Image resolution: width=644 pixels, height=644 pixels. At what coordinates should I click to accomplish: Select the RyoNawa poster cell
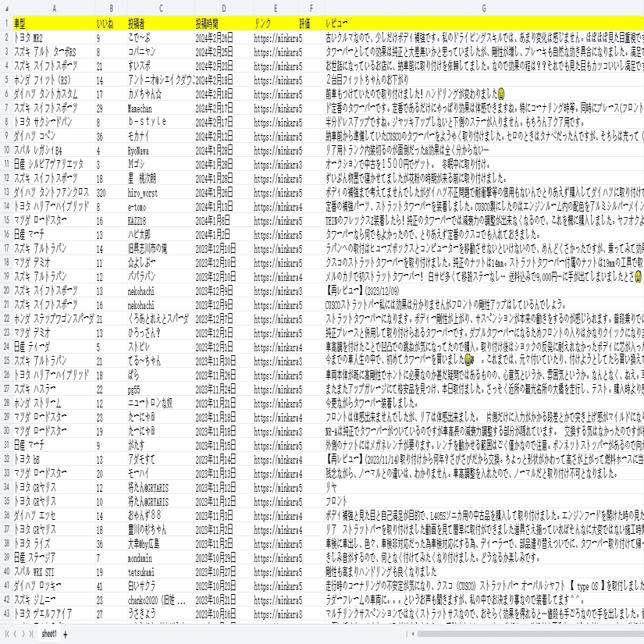pyautogui.click(x=161, y=151)
